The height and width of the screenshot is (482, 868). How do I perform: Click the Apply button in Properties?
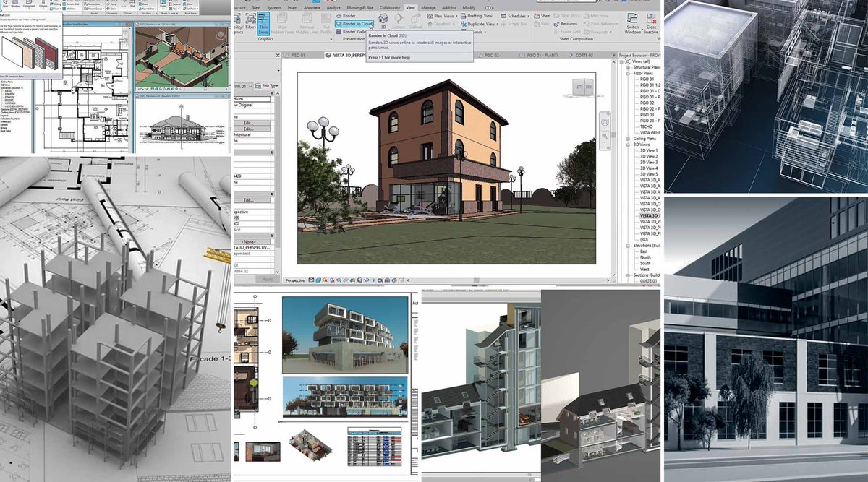coord(267,279)
